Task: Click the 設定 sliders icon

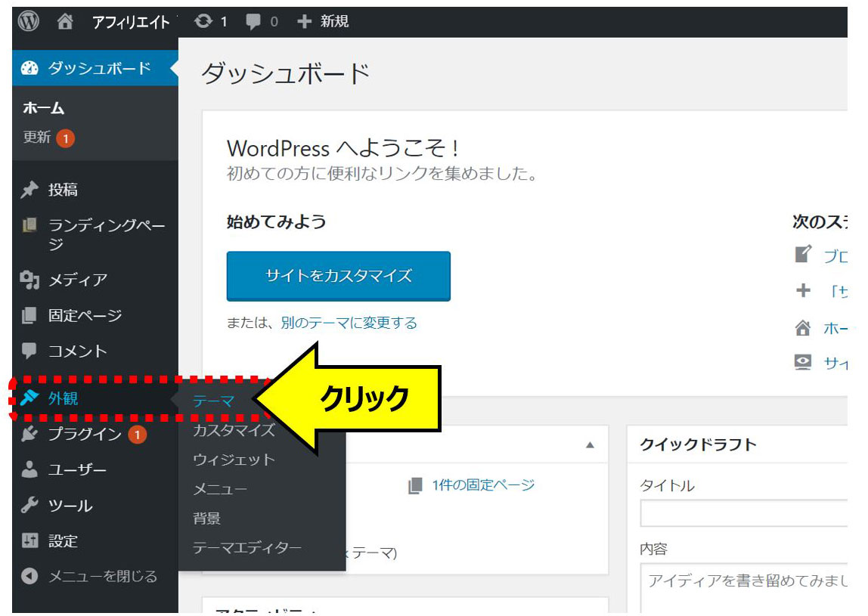Action: click(29, 540)
